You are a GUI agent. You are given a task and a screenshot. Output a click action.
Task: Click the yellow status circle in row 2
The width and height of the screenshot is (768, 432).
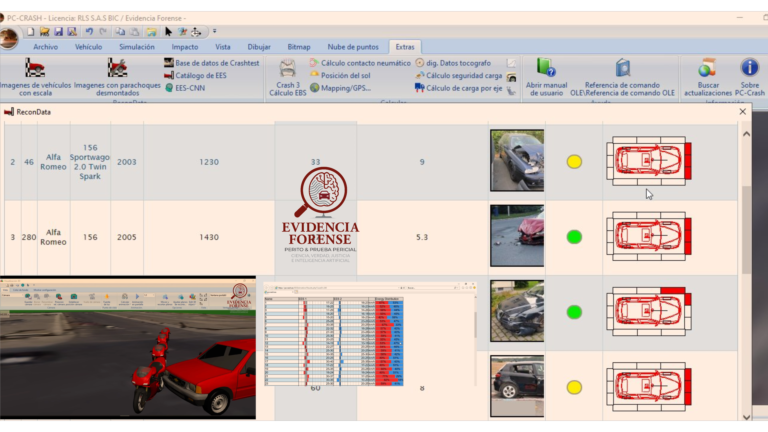[x=574, y=161]
